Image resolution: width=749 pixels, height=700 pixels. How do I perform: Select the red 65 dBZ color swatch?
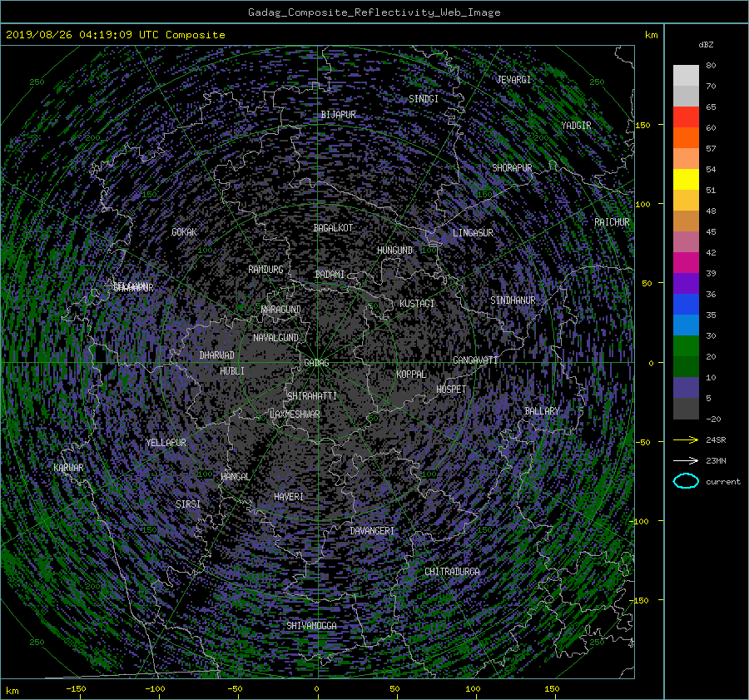point(686,117)
